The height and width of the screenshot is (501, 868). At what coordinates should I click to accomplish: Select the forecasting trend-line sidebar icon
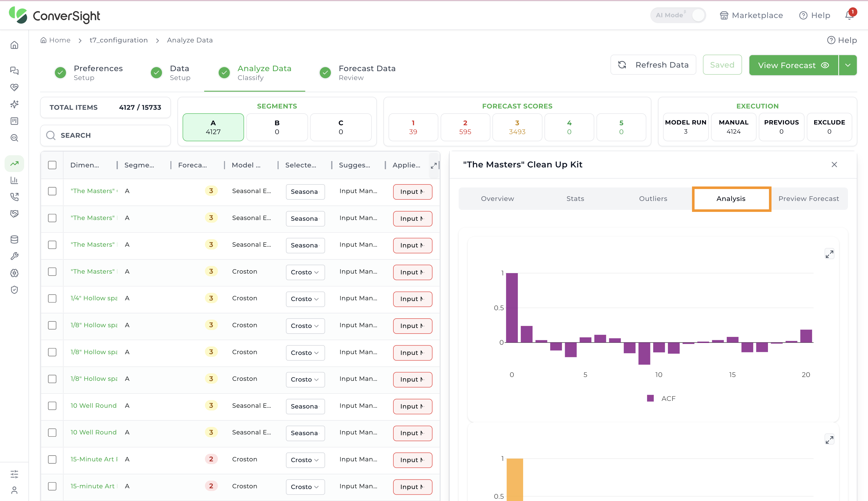pos(14,163)
